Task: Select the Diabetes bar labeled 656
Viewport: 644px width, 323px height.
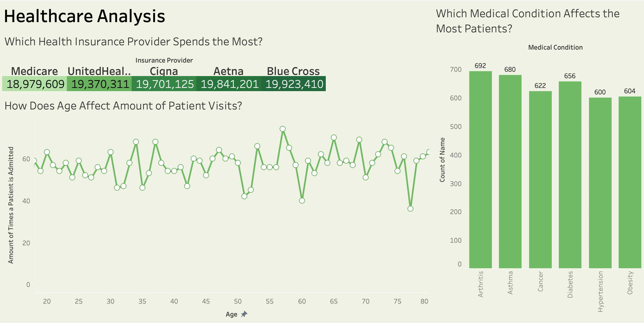Action: click(570, 175)
